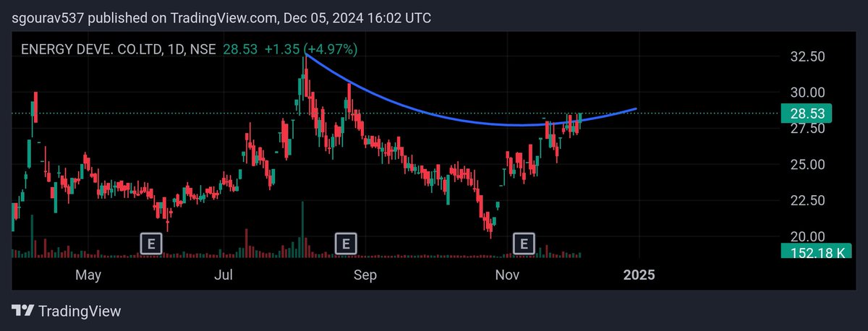Click the +1.35 (+4.97%) change value

(x=310, y=49)
